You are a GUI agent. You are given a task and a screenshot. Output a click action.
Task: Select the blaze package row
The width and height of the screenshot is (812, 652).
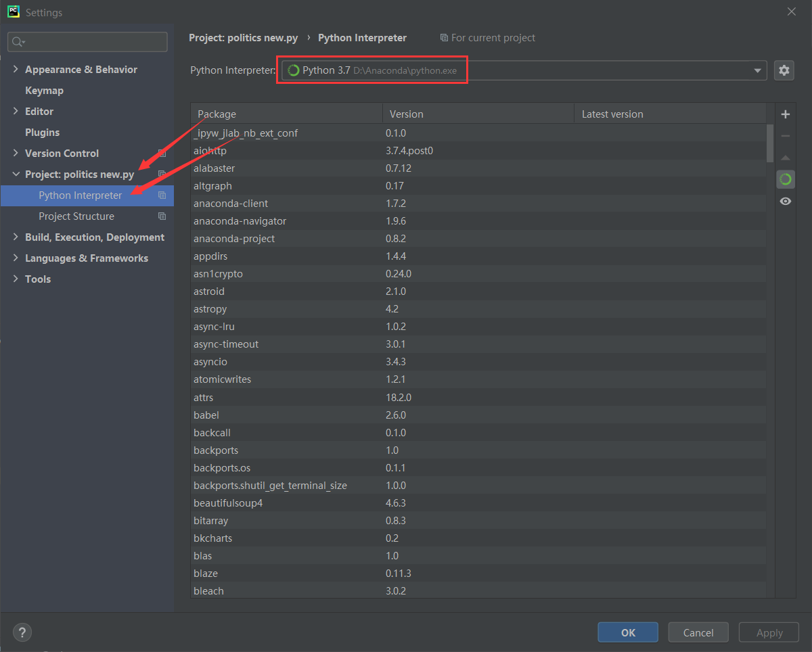click(478, 574)
